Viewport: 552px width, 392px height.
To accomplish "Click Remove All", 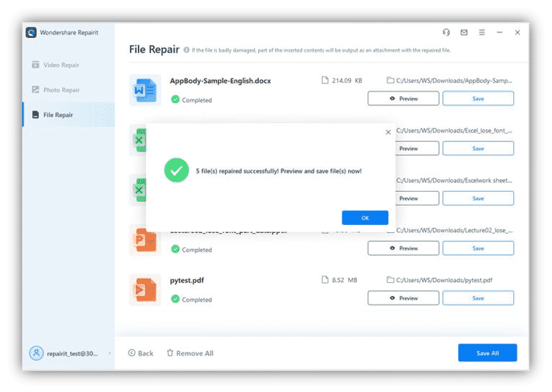I will (190, 353).
